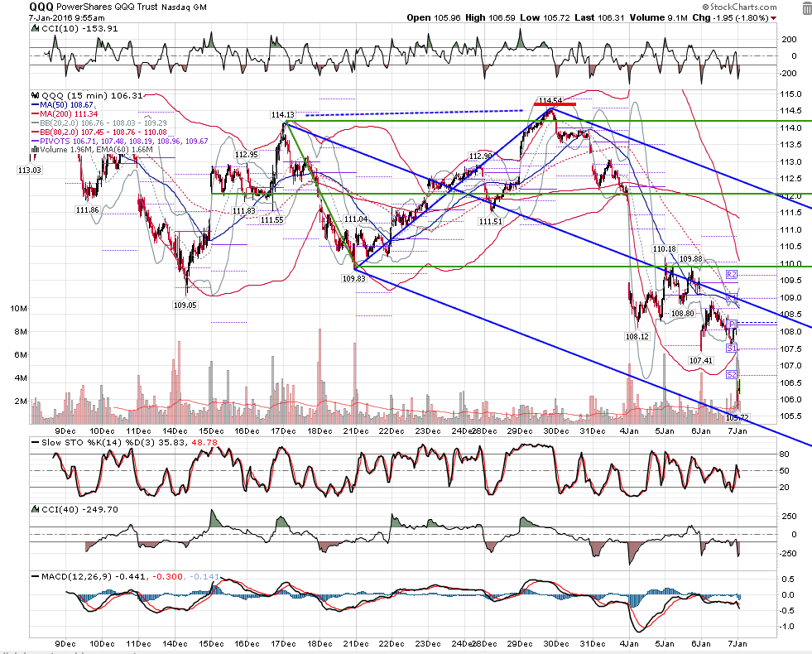Click the 109.83 swing low label
The image size is (812, 654).
(x=353, y=278)
